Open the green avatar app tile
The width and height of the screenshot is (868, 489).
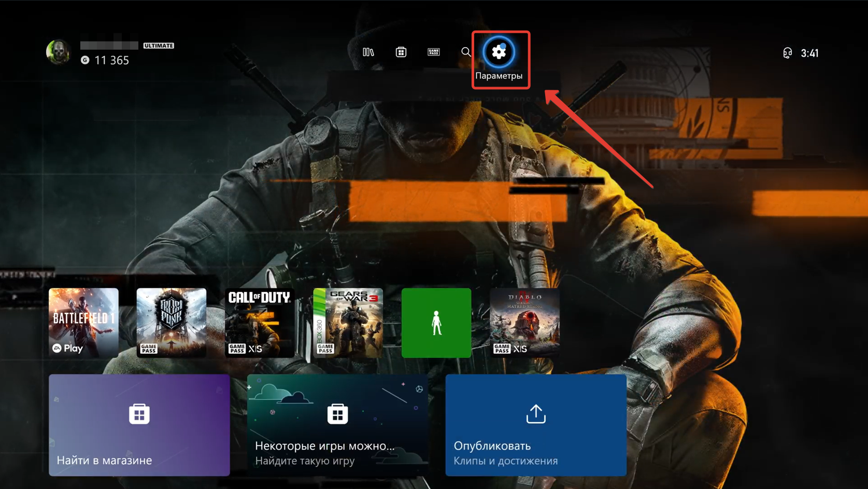(x=436, y=323)
